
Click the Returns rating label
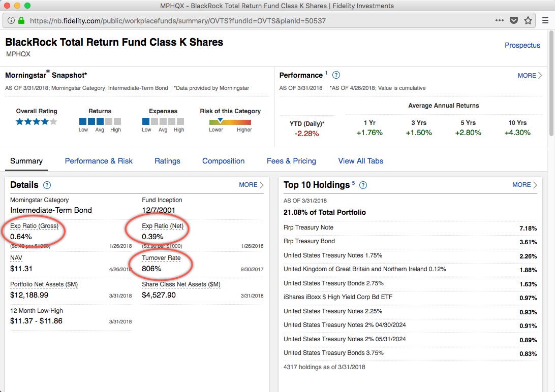point(100,111)
